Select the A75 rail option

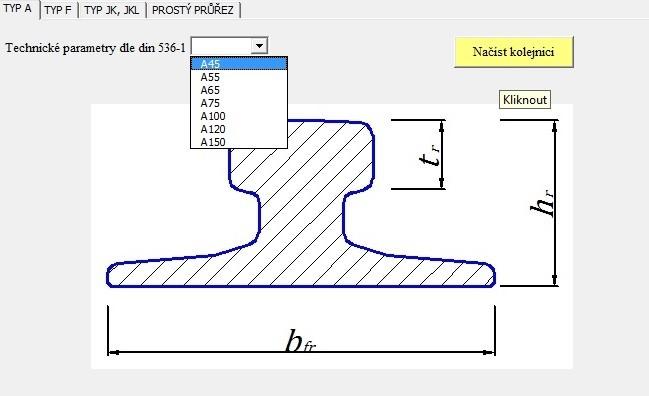point(239,103)
